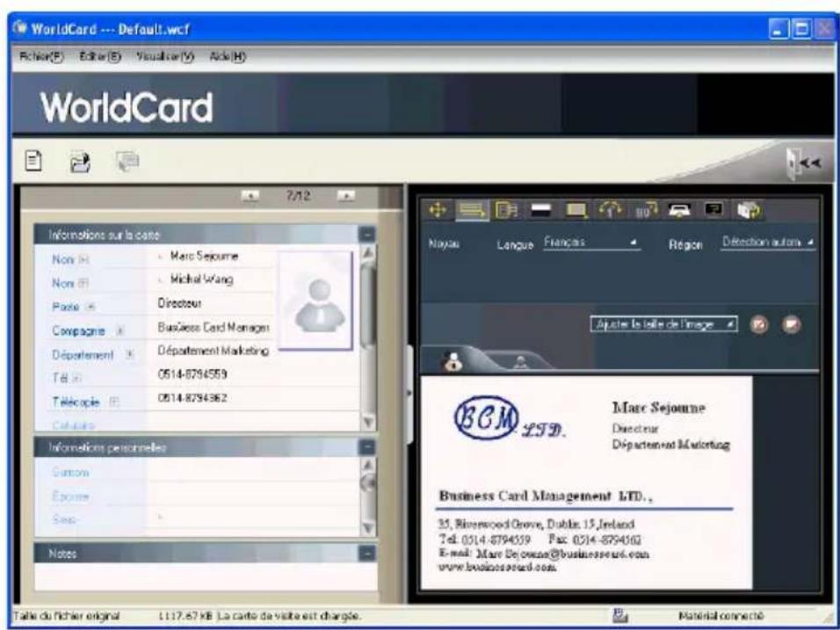Click the 7/12 card counter text

coord(298,197)
